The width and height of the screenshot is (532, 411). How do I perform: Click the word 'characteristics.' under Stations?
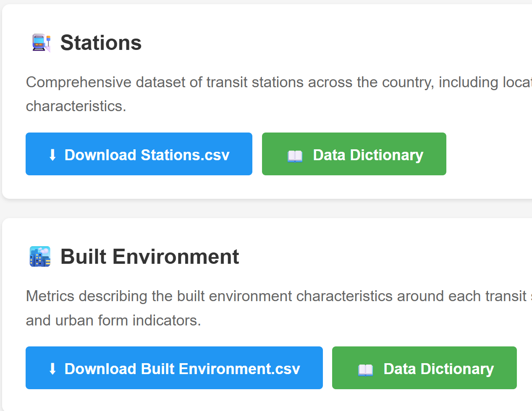[76, 106]
